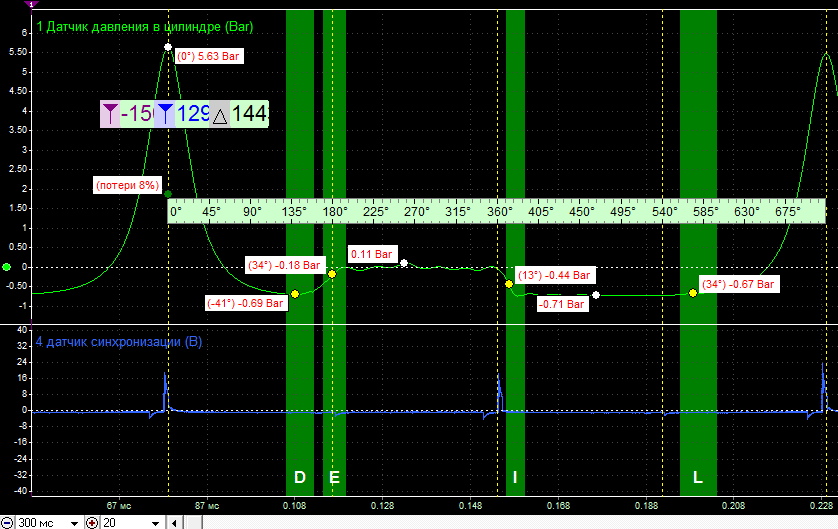Click the red plus zoom-in icon

(x=92, y=523)
